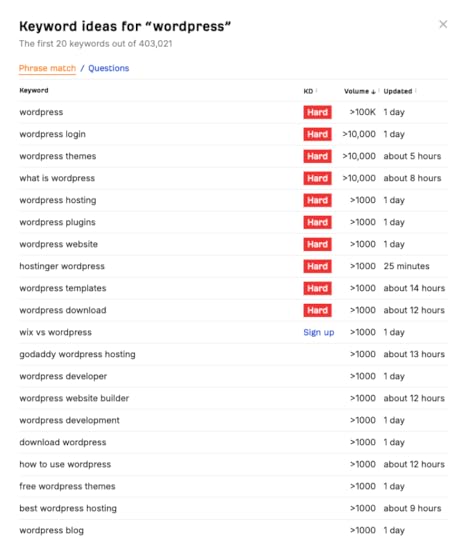
Task: Select the 'wordpress plugins' keyword
Action: (57, 222)
